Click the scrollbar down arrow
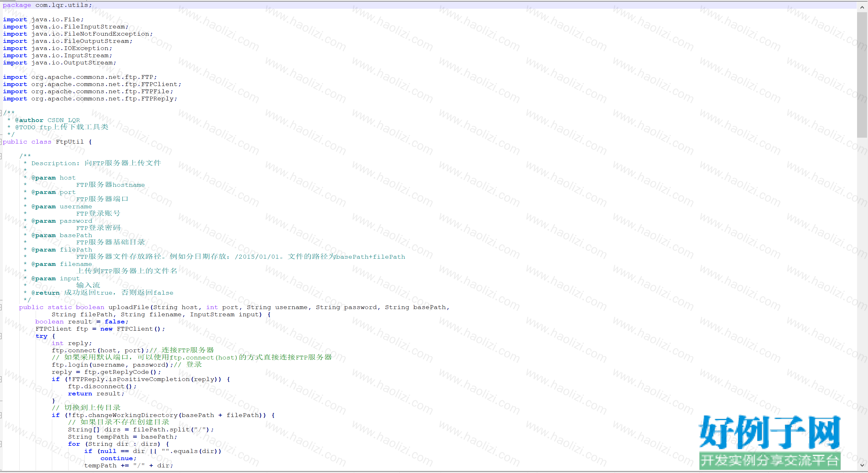This screenshot has width=868, height=473. pos(862,465)
